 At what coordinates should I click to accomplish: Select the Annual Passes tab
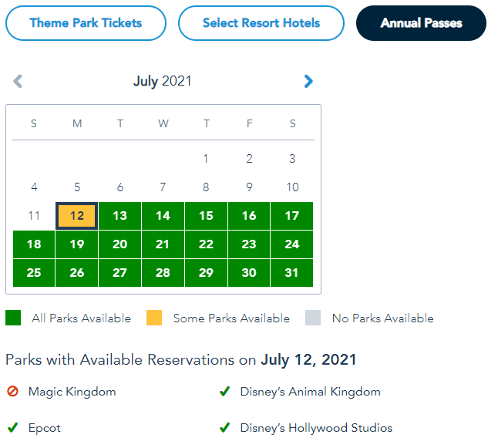421,23
